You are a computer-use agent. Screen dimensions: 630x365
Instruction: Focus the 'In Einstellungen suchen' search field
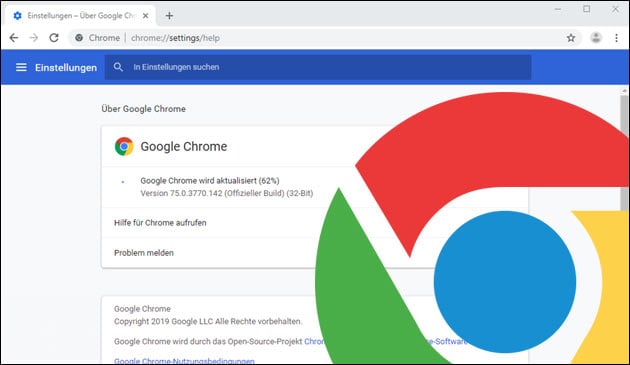point(318,67)
